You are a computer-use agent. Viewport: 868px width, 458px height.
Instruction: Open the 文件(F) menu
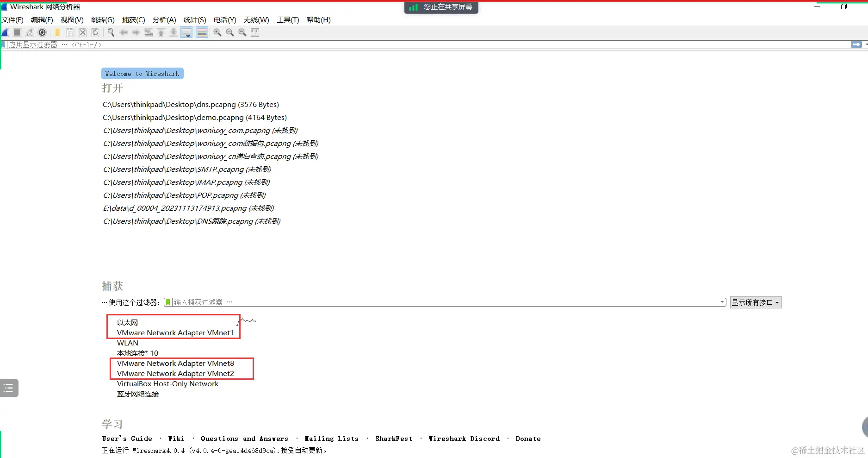(12, 20)
